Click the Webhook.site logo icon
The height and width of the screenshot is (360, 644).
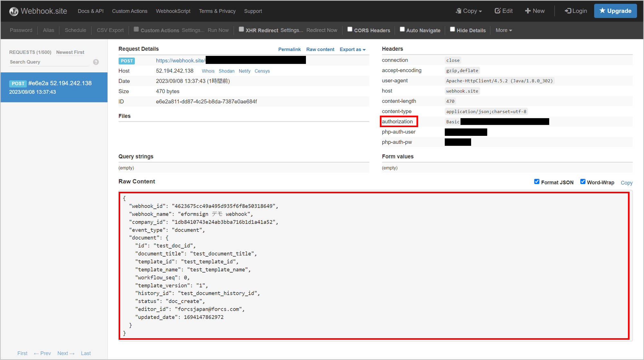pyautogui.click(x=14, y=11)
